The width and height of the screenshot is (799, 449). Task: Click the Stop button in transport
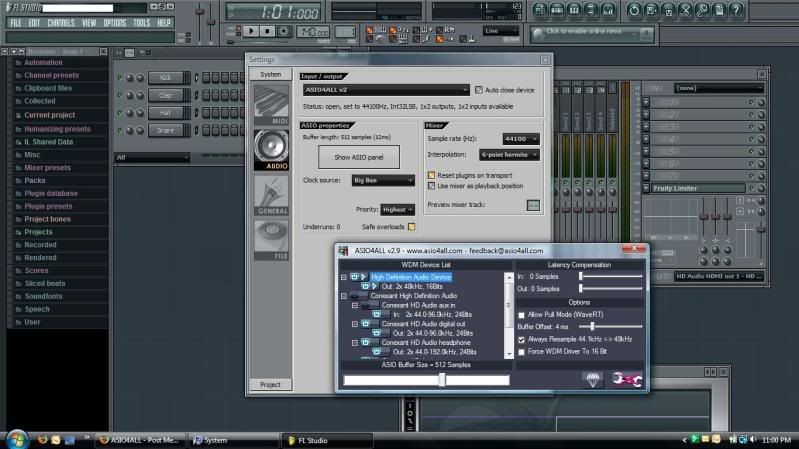267,31
